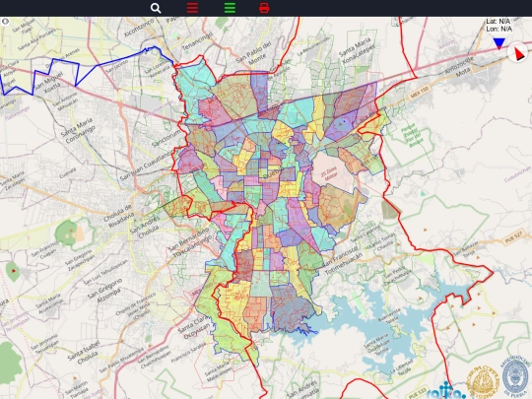The width and height of the screenshot is (532, 399).
Task: Click the compass with red needle
Action: coord(518,52)
